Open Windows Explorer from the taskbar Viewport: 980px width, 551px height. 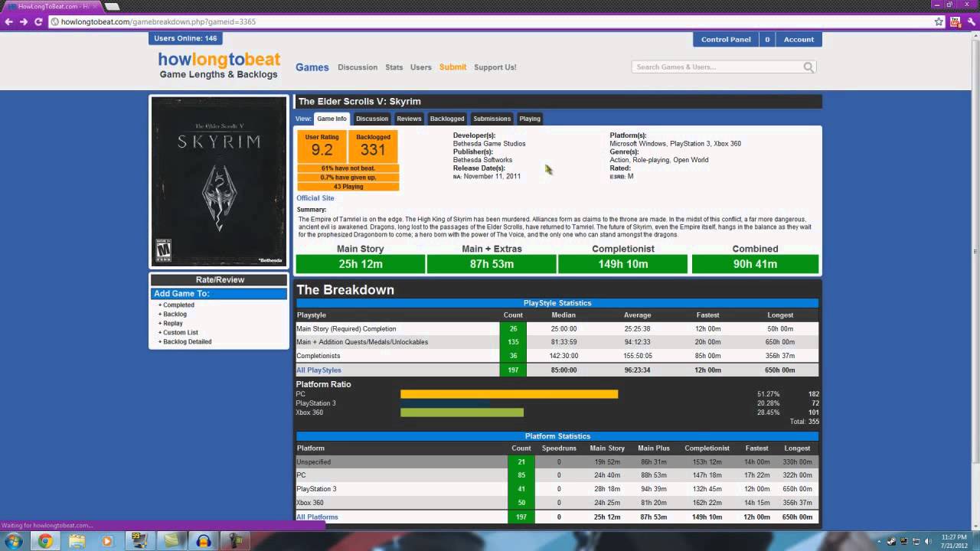tap(77, 541)
